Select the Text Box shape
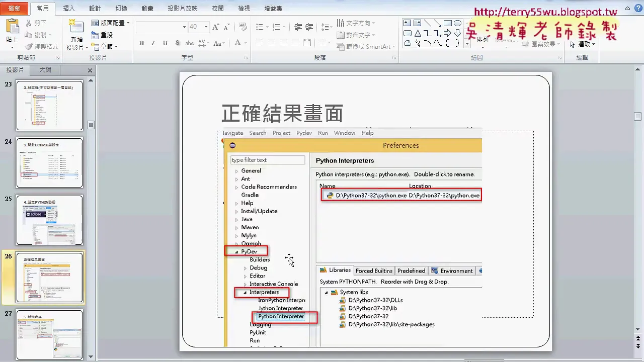This screenshot has height=362, width=644. pos(408,23)
